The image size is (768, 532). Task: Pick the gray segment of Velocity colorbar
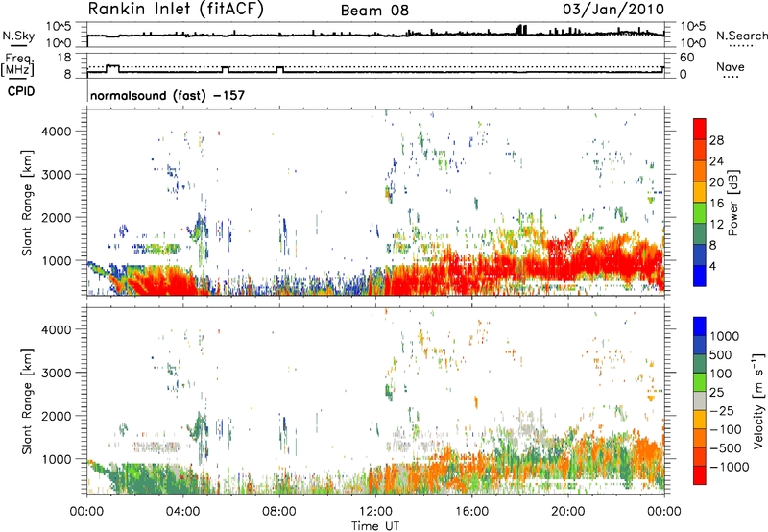click(700, 400)
